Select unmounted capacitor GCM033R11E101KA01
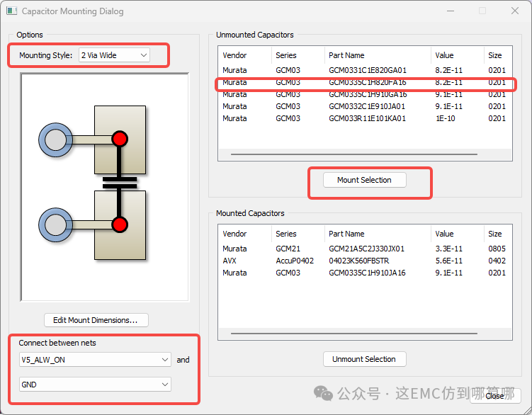 click(365, 118)
